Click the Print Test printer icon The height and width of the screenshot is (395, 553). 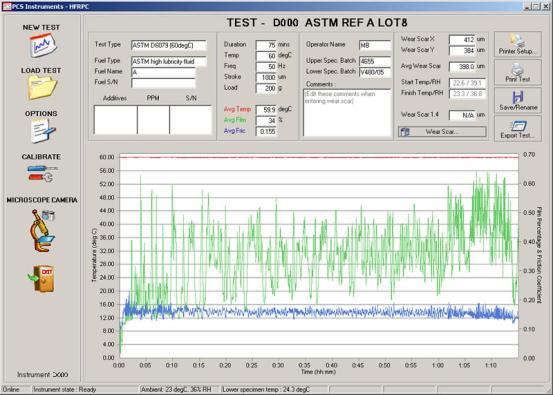[517, 72]
